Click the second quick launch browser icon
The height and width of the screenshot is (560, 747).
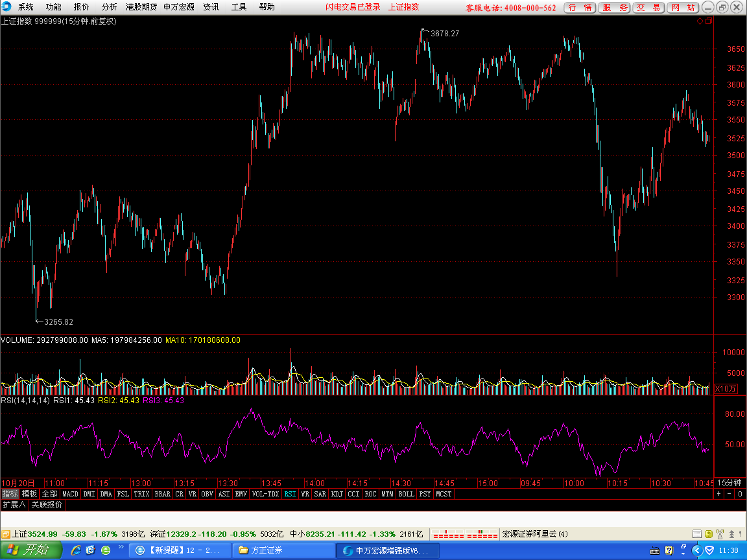[91, 550]
